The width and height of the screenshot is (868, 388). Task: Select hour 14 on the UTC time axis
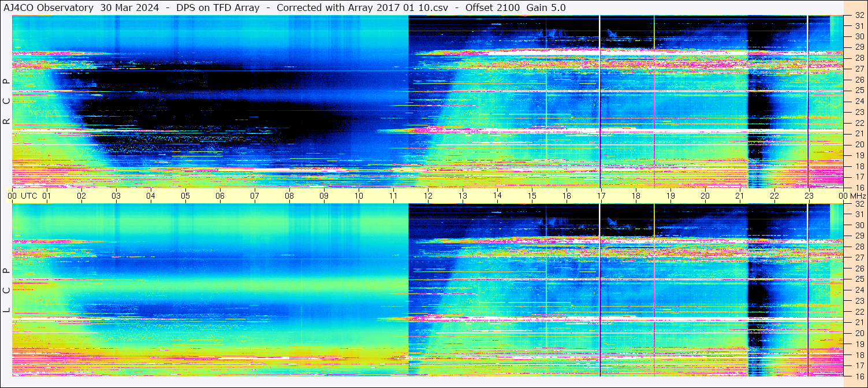click(x=497, y=195)
